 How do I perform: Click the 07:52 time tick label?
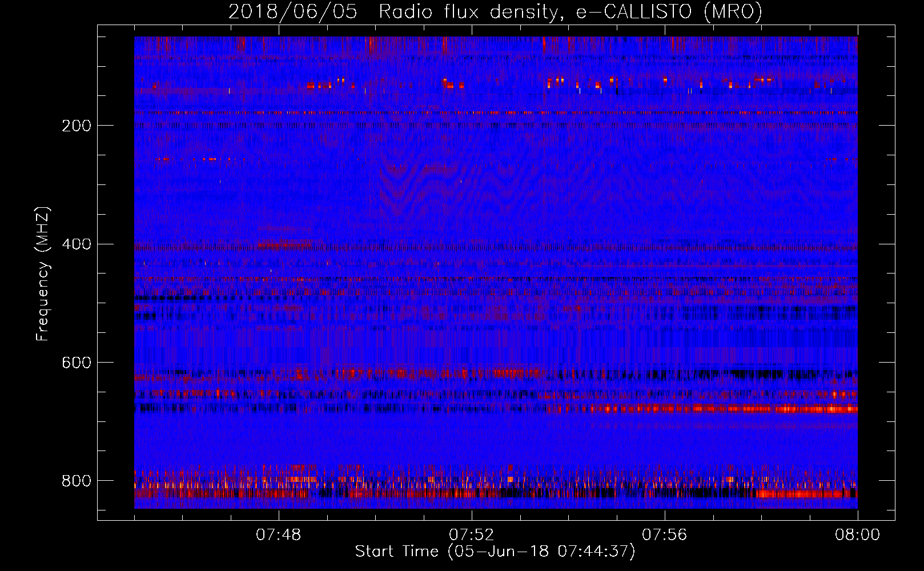pyautogui.click(x=472, y=535)
